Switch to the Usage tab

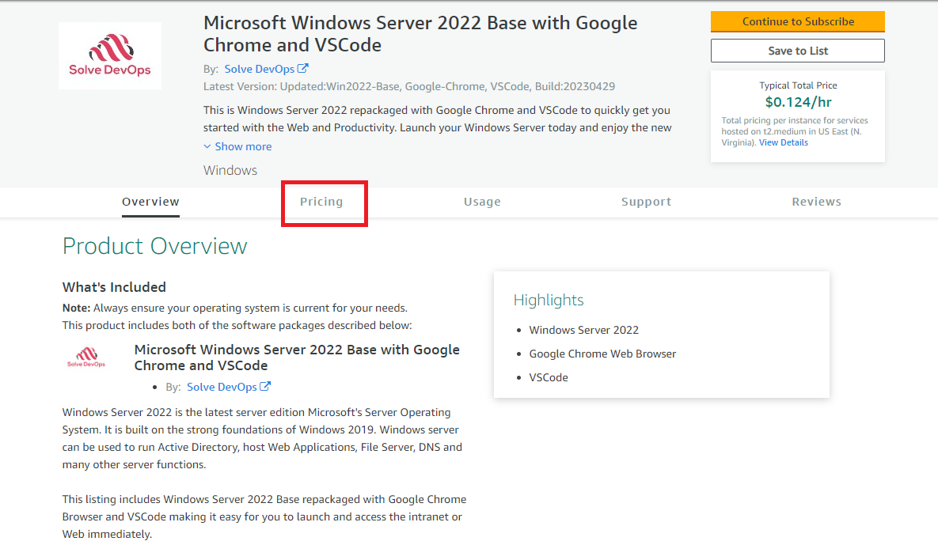pyautogui.click(x=482, y=202)
